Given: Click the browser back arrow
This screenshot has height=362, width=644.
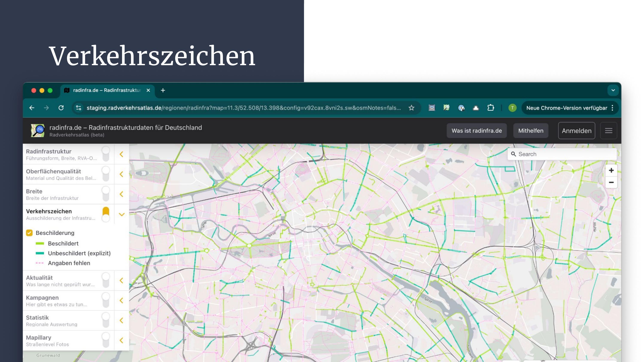Looking at the screenshot, I should [x=32, y=108].
